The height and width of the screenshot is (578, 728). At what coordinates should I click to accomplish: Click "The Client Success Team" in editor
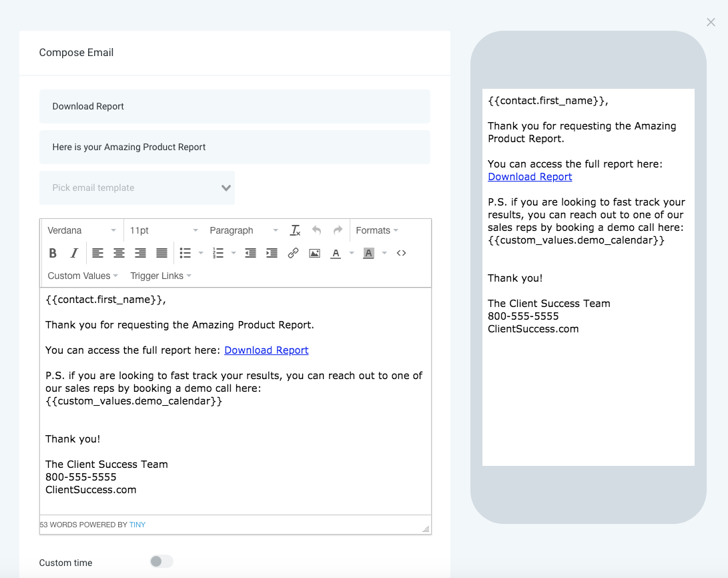(107, 465)
